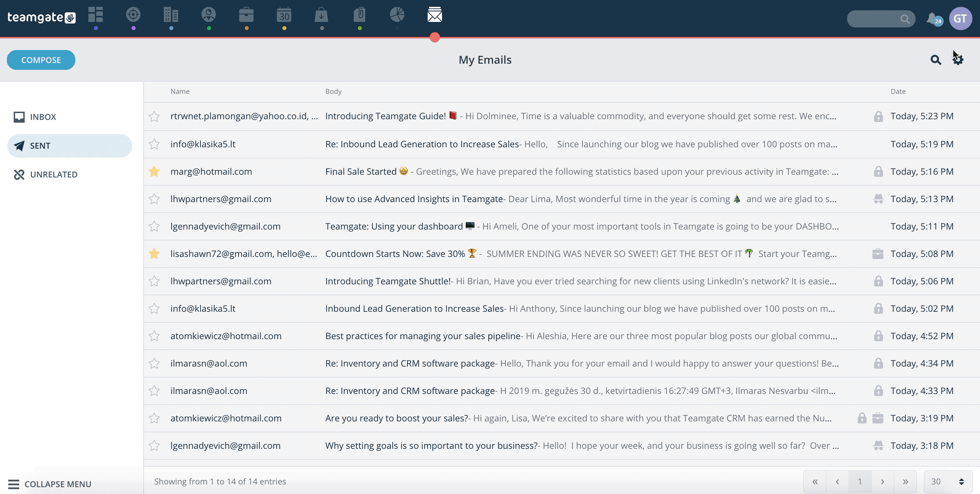
Task: Star the Best practices sales pipeline email
Action: click(154, 336)
